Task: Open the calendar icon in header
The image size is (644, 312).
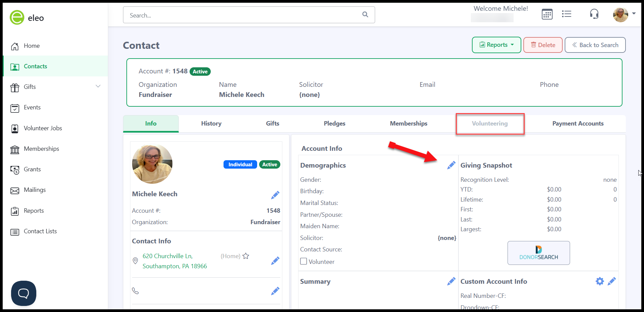Action: point(547,14)
